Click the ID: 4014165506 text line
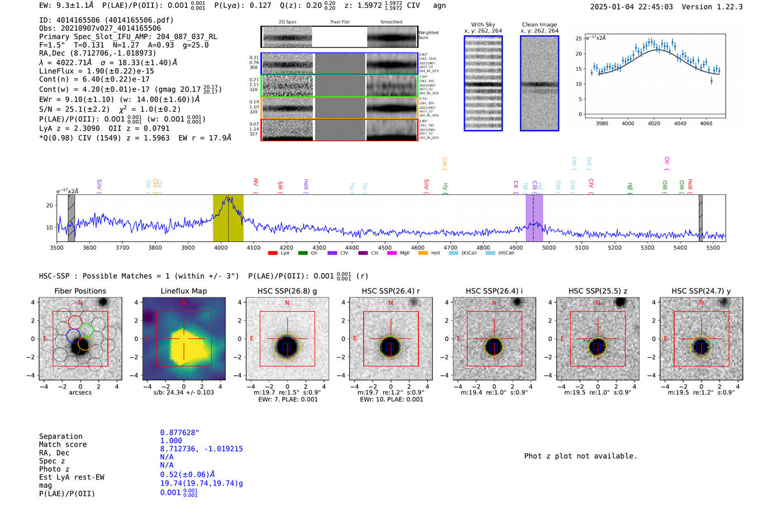The width and height of the screenshot is (782, 532). [106, 20]
